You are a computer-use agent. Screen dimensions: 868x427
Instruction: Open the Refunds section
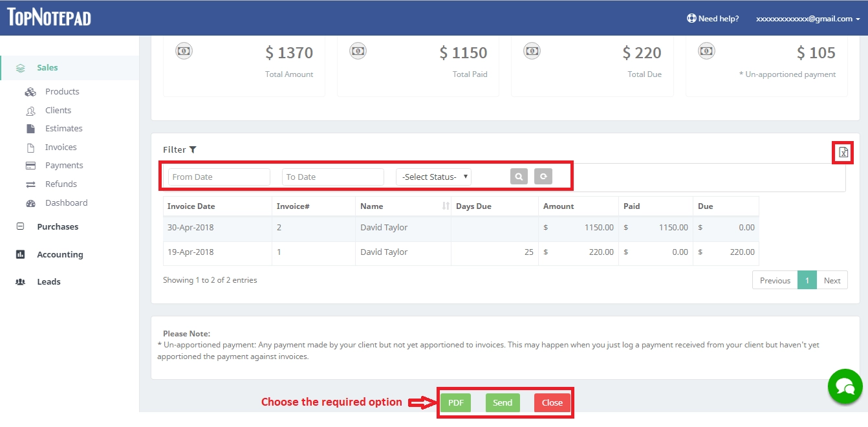click(60, 184)
